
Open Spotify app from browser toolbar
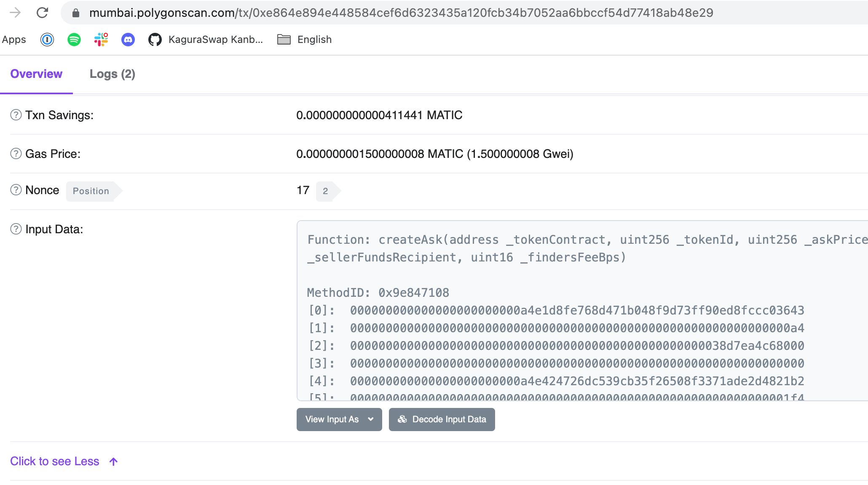click(74, 39)
